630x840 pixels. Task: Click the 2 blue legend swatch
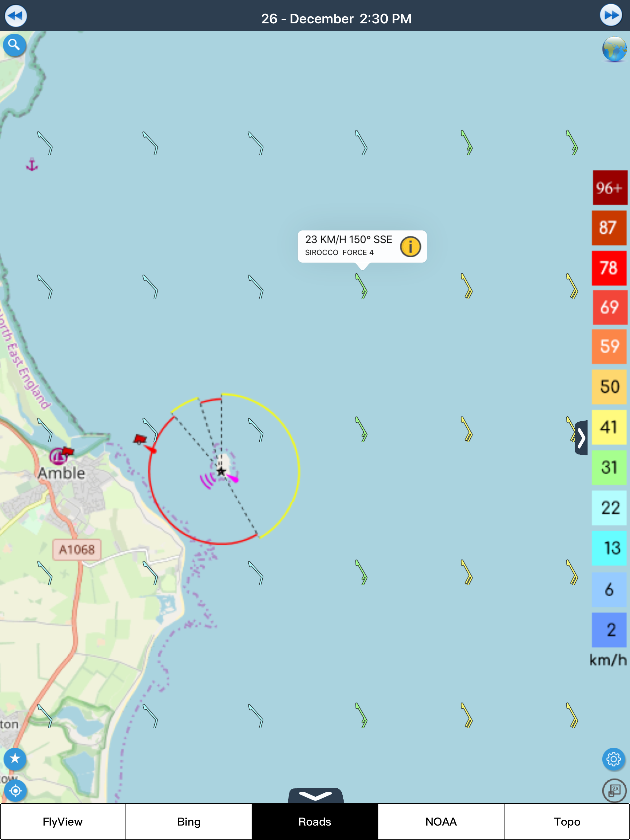pos(609,630)
